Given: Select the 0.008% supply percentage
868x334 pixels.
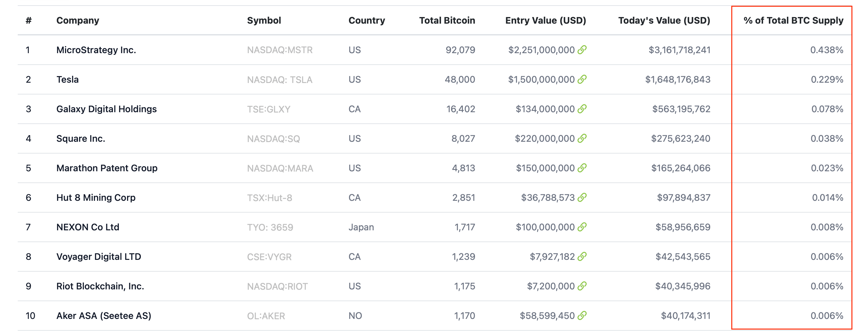Looking at the screenshot, I should pos(827,228).
